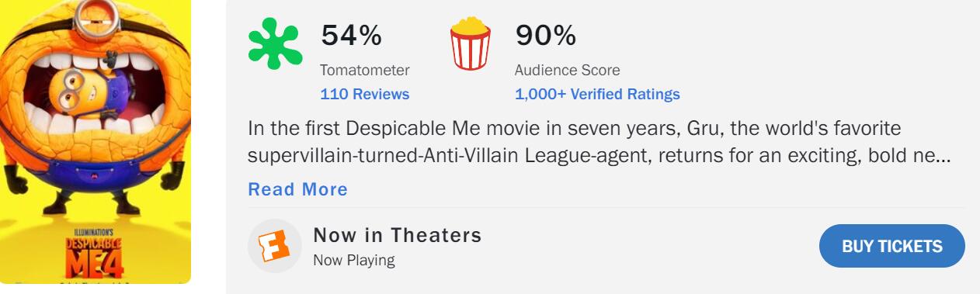
Task: Click the synopsis line starting "supervillain-turned-Anti-Villain"
Action: click(x=599, y=156)
